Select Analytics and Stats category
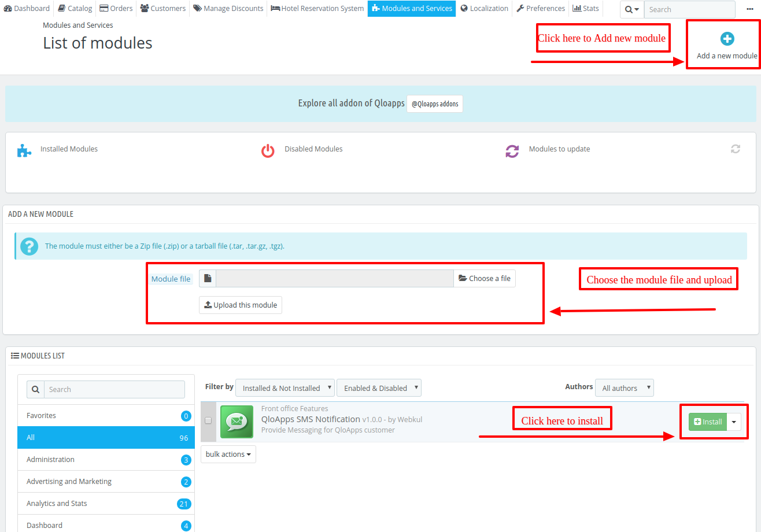Image resolution: width=761 pixels, height=532 pixels. [106, 504]
